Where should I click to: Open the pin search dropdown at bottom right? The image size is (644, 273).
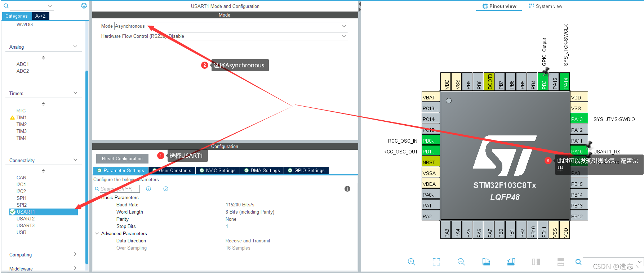pyautogui.click(x=640, y=262)
